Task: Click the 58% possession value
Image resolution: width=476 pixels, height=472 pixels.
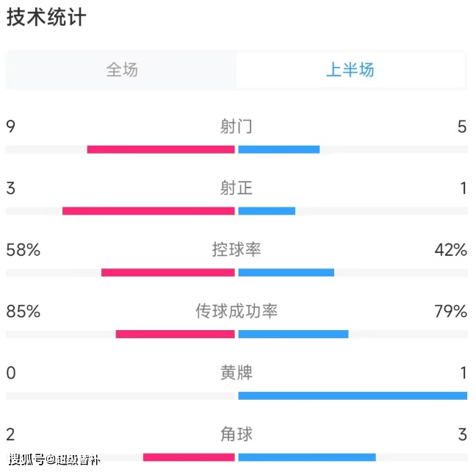Action: 24,250
